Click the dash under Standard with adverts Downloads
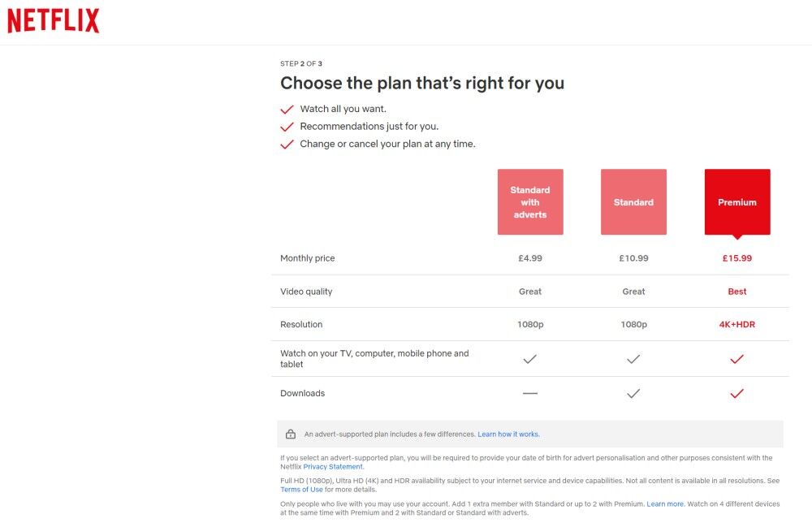Screen dimensions: 812x523 pos(530,394)
